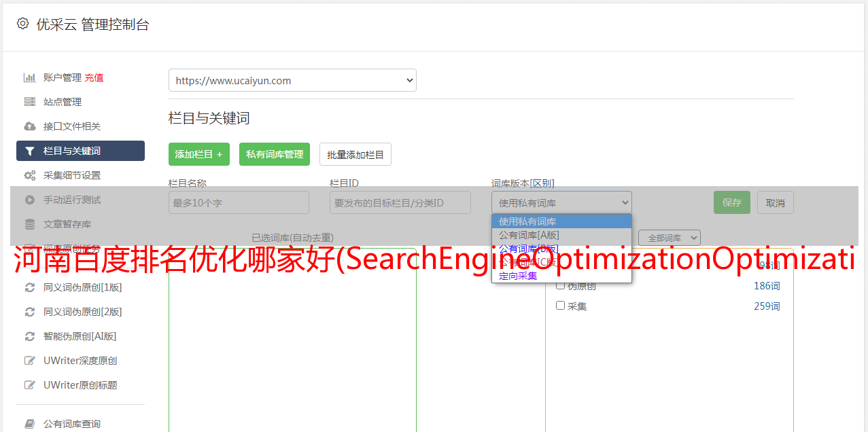868x432 pixels.
Task: Open the 采集细节设置 sidebar item
Action: 80,175
